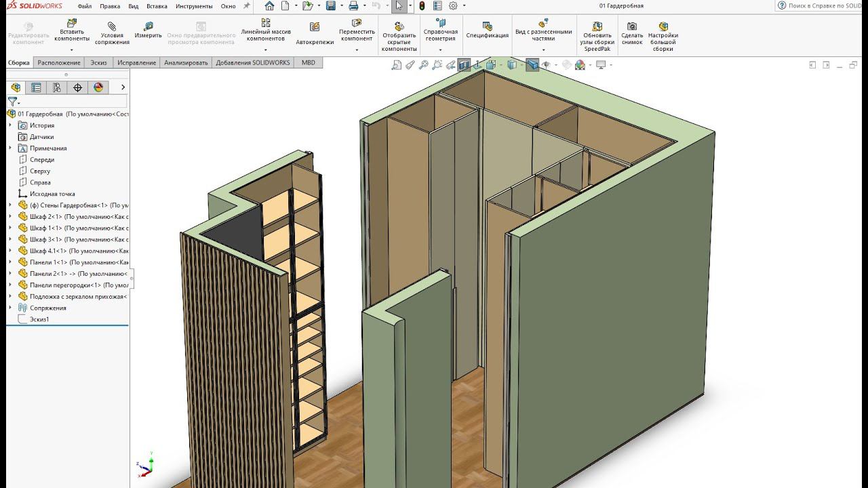Click the Print icon
868x488 pixels.
[353, 6]
